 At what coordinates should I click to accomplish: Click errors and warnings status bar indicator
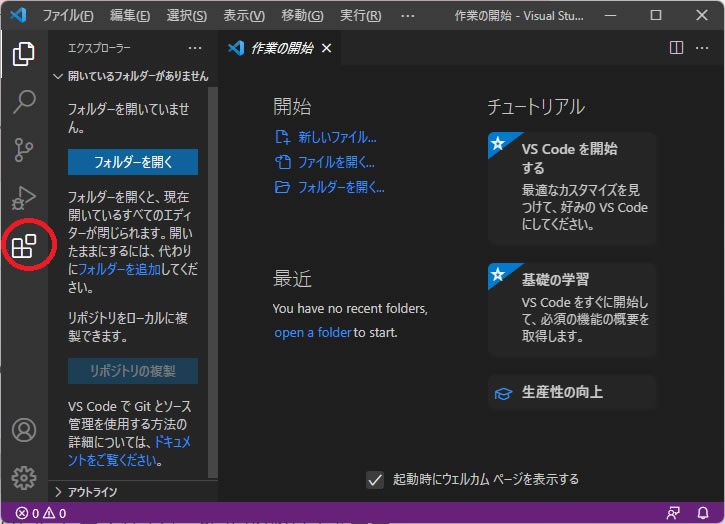pyautogui.click(x=40, y=513)
